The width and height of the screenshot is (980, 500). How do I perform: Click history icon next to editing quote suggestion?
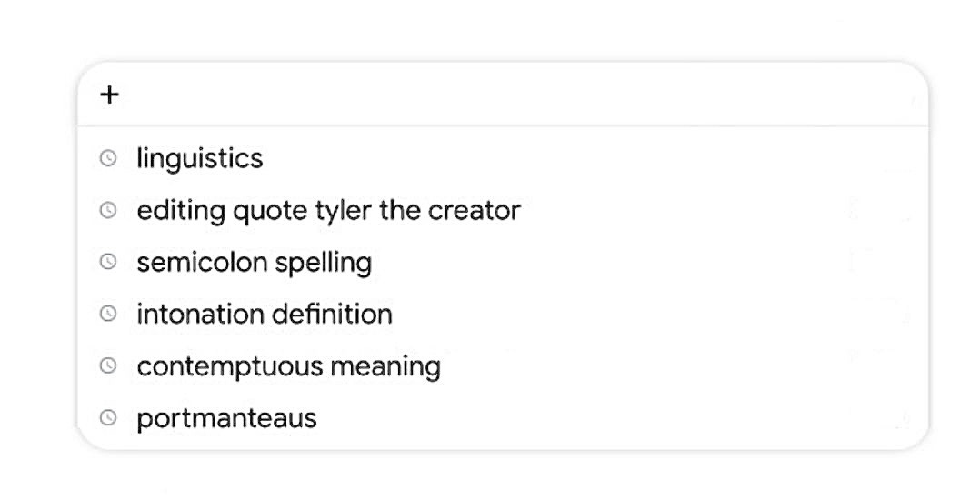pos(108,209)
